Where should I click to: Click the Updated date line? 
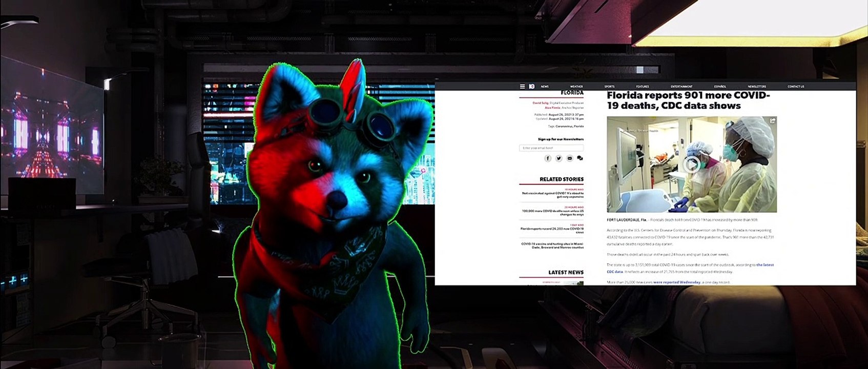pyautogui.click(x=560, y=118)
